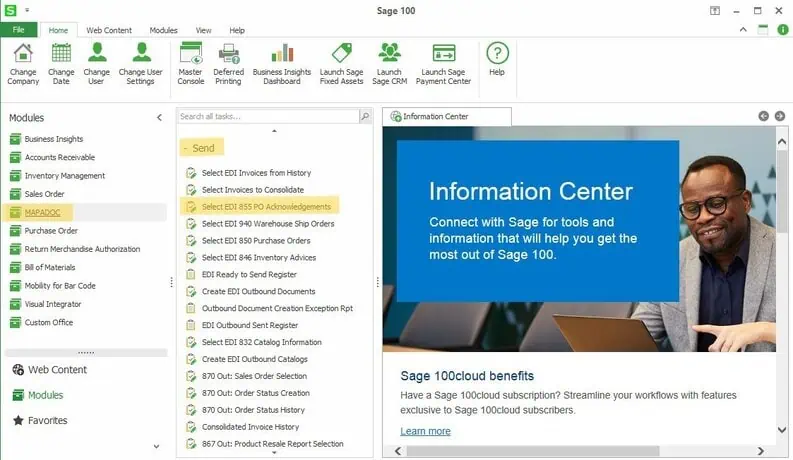Open the View ribbon tab
Image resolution: width=793 pixels, height=460 pixels.
[203, 30]
